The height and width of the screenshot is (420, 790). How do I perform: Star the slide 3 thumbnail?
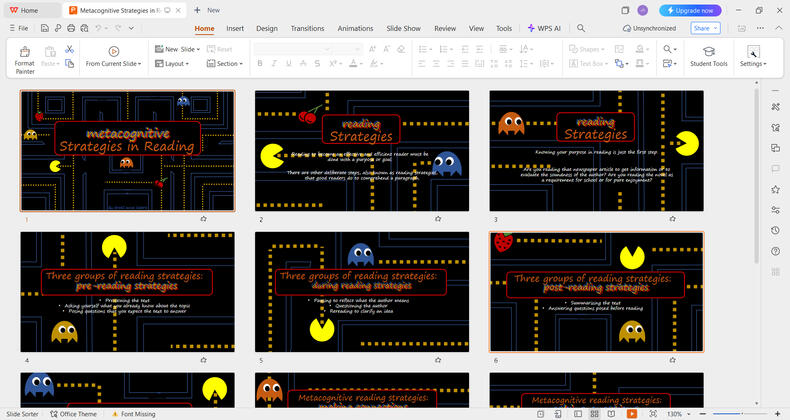pyautogui.click(x=673, y=219)
